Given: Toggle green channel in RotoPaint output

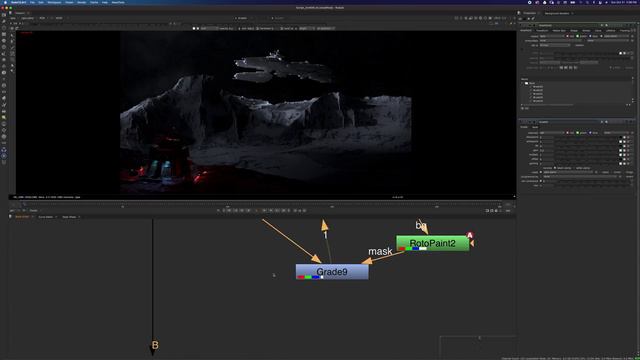Looking at the screenshot, I should point(578,36).
